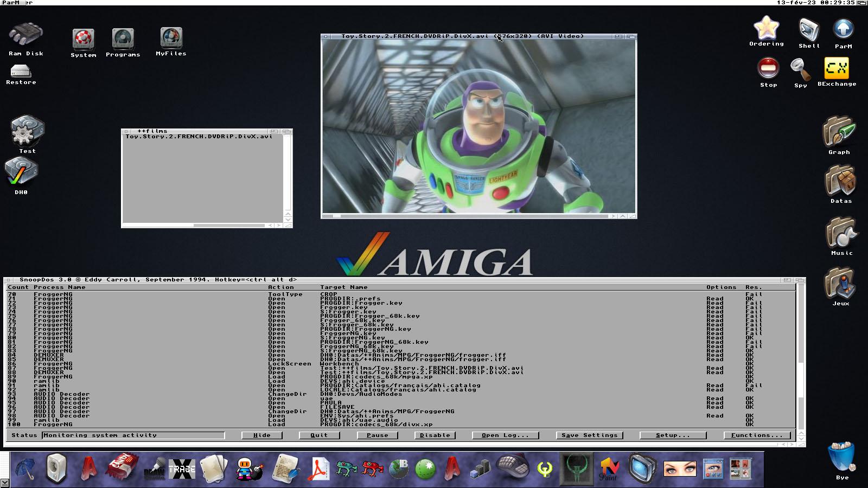Click the blue network boxes dock icon

click(x=480, y=470)
